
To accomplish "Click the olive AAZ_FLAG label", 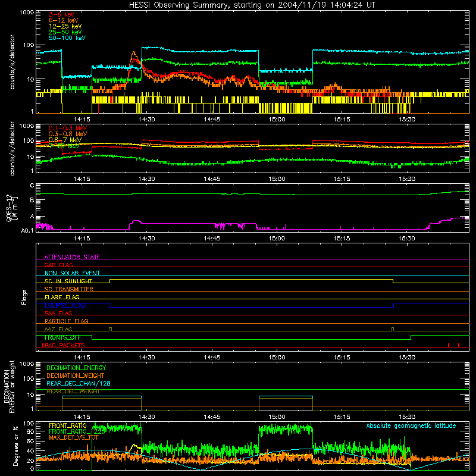I will coord(58,329).
